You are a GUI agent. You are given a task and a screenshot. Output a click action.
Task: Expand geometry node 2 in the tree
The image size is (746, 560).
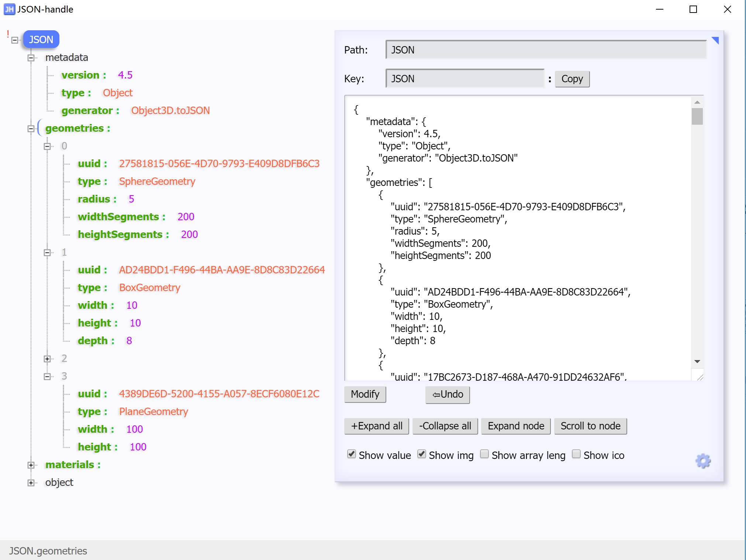pyautogui.click(x=47, y=359)
